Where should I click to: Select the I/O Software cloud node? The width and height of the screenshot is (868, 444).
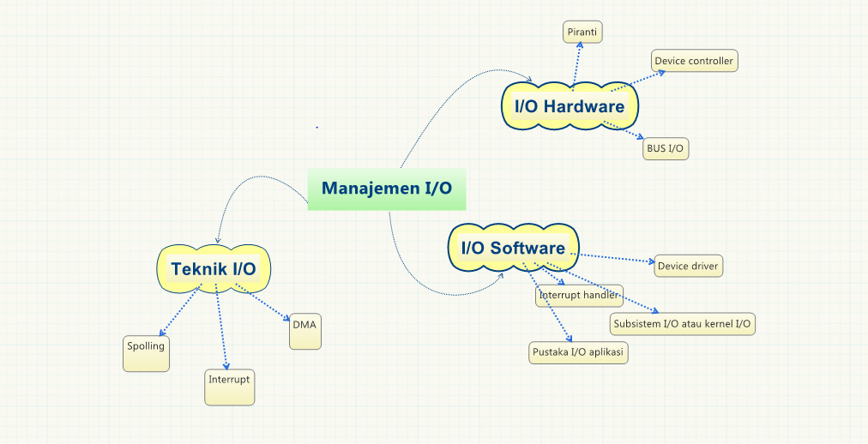tap(513, 247)
